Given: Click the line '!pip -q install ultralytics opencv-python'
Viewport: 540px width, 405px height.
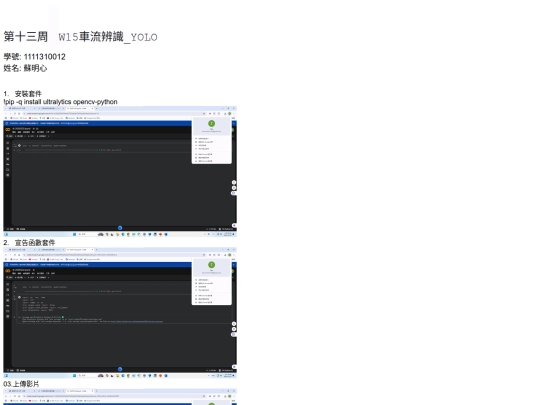Looking at the screenshot, I should point(60,102).
